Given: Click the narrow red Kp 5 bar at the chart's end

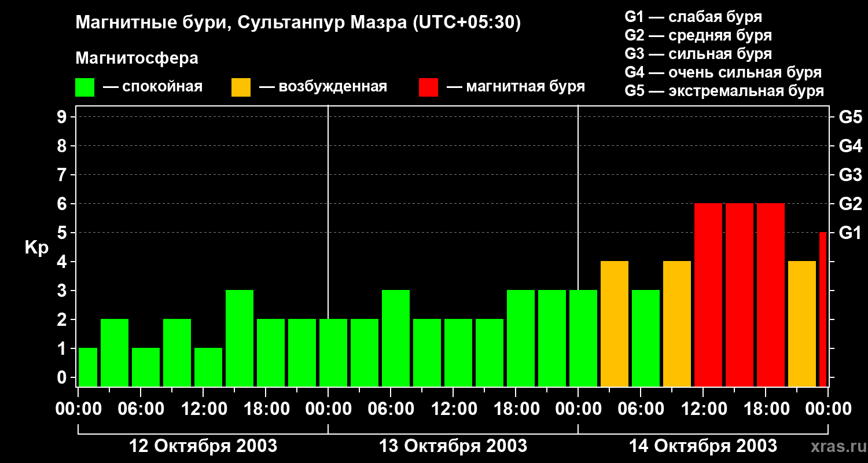Looking at the screenshot, I should click(x=823, y=309).
